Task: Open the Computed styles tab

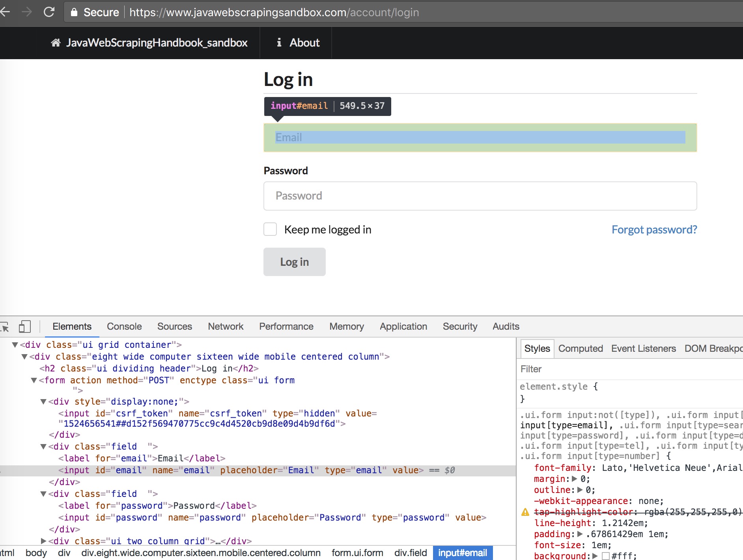Action: (580, 348)
